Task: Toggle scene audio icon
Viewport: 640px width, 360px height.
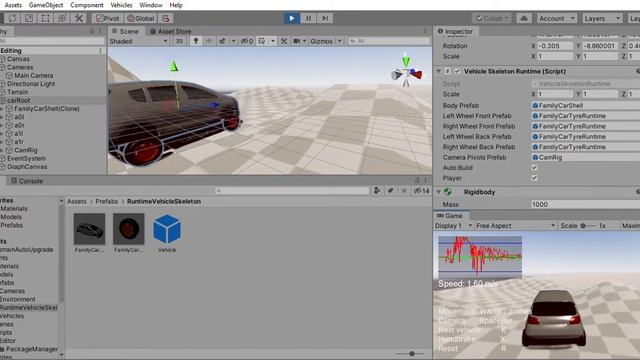Action: point(209,41)
